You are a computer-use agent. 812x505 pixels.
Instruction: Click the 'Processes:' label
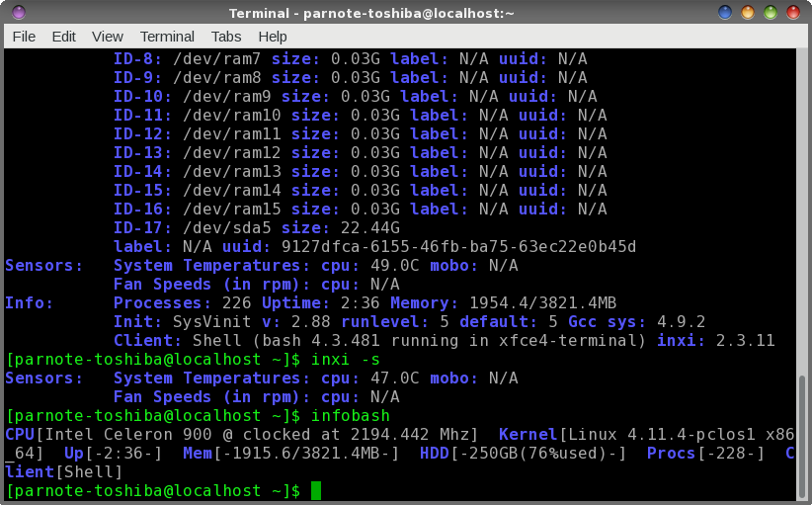pos(163,303)
